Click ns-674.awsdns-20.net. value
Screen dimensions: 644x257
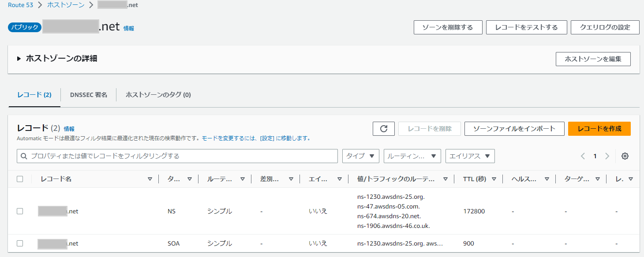pyautogui.click(x=389, y=216)
